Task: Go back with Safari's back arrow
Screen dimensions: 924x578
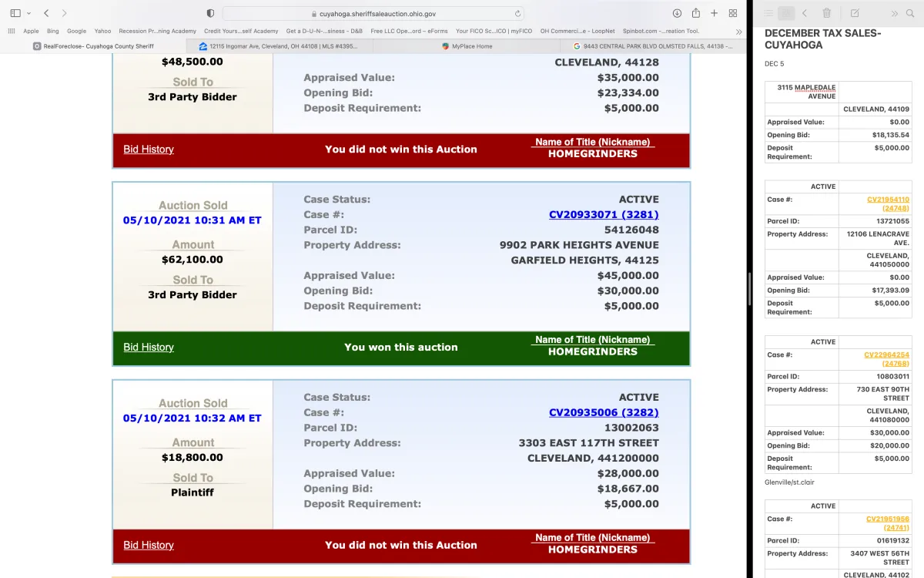Action: (46, 13)
